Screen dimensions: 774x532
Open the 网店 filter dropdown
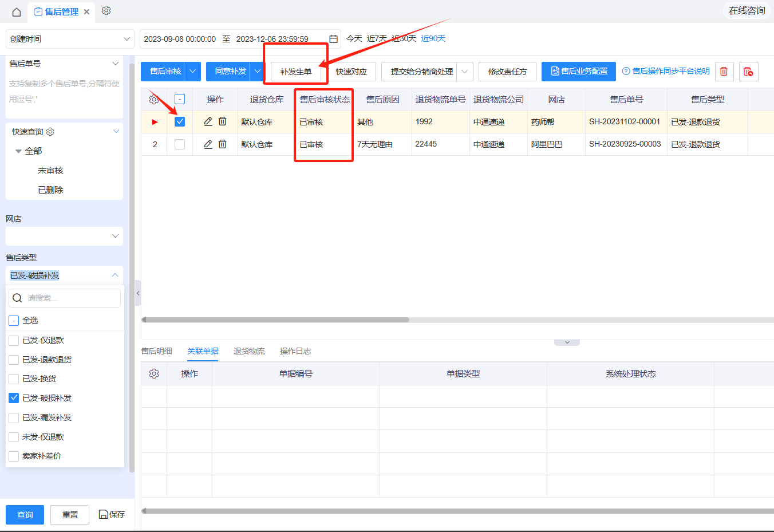[x=64, y=236]
